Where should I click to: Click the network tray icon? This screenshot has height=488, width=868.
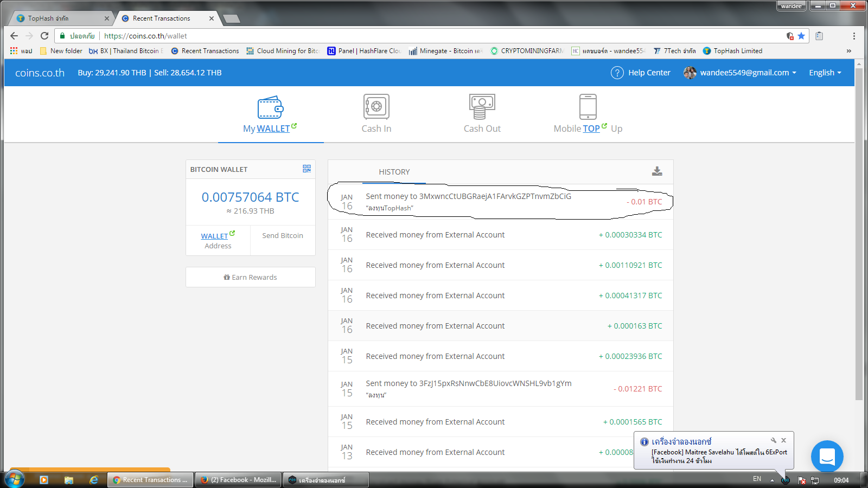[814, 480]
